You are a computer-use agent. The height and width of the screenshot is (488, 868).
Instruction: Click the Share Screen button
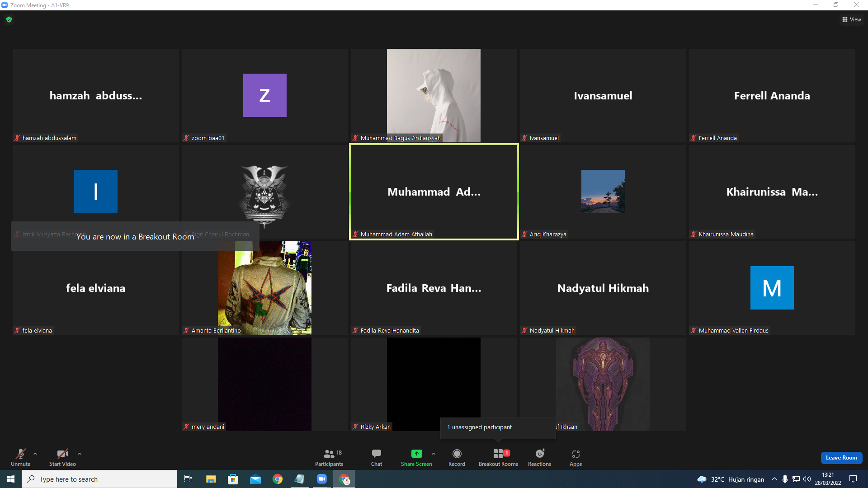click(x=416, y=457)
